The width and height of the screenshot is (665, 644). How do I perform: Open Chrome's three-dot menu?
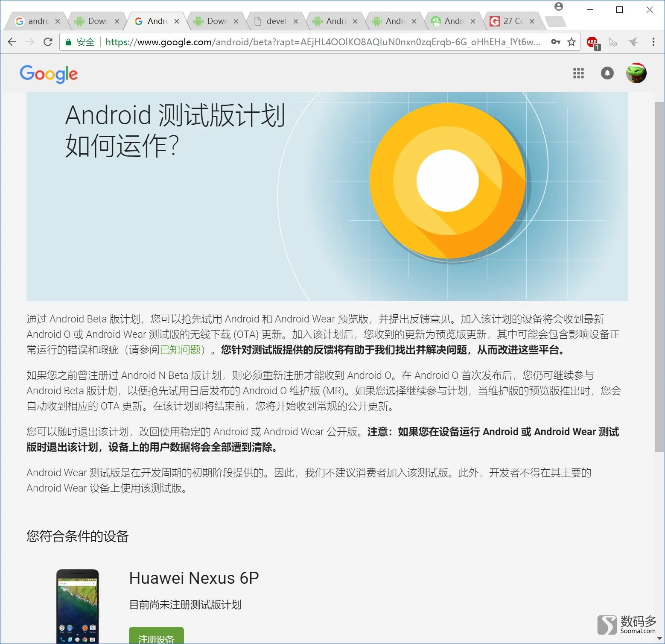(653, 42)
